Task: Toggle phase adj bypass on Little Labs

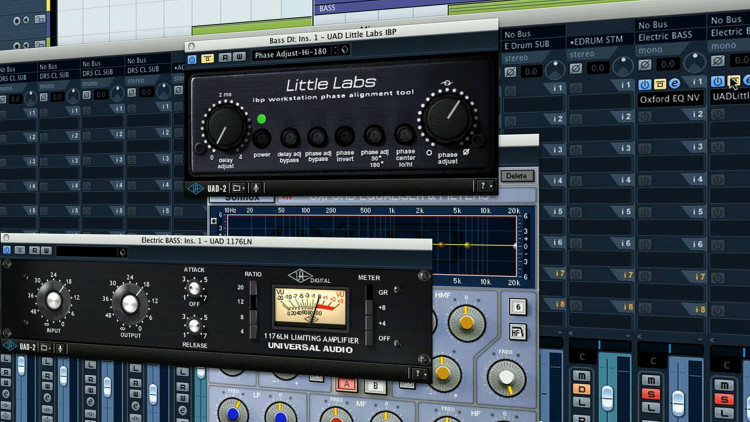Action: point(317,137)
